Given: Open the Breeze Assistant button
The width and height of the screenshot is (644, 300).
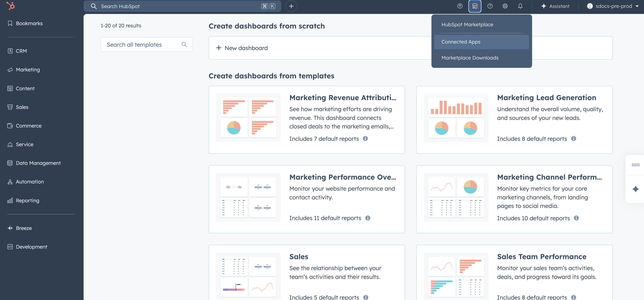Looking at the screenshot, I should [x=555, y=6].
